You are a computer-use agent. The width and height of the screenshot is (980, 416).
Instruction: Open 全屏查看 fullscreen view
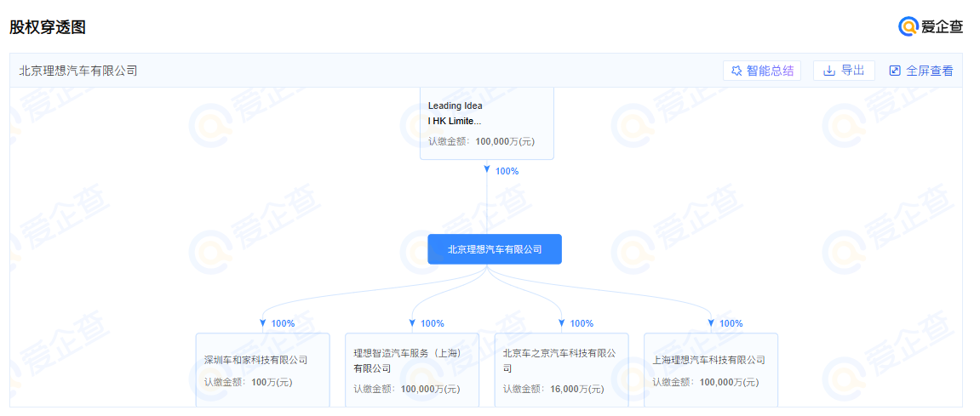(x=921, y=71)
